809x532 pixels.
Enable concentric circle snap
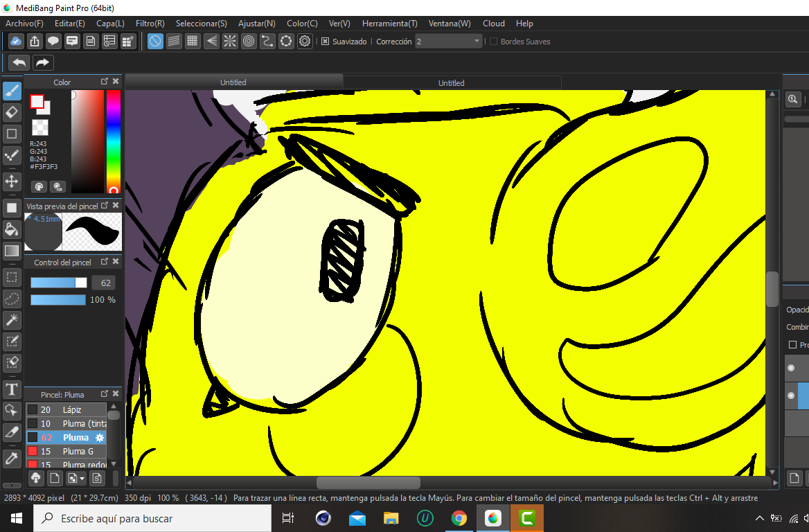[249, 42]
